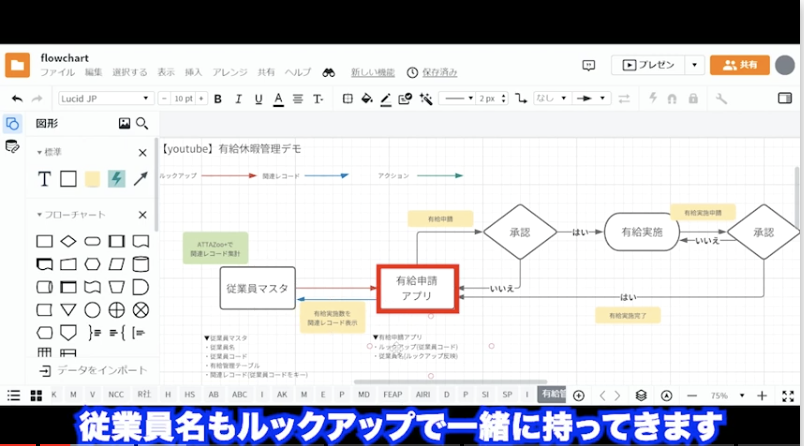The width and height of the screenshot is (804, 446).
Task: Click the undo arrow
Action: [x=17, y=99]
